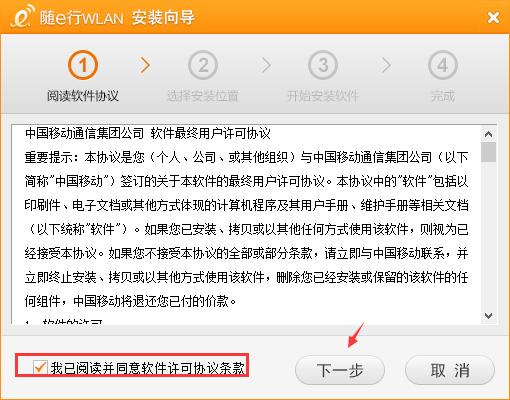
Task: Select the step 4 circle icon
Action: 443,65
